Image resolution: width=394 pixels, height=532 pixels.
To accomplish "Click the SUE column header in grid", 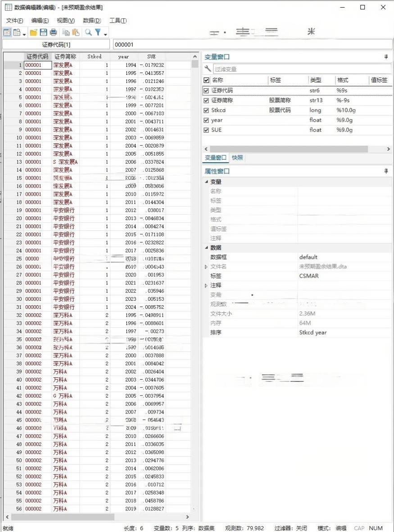I will (x=151, y=57).
